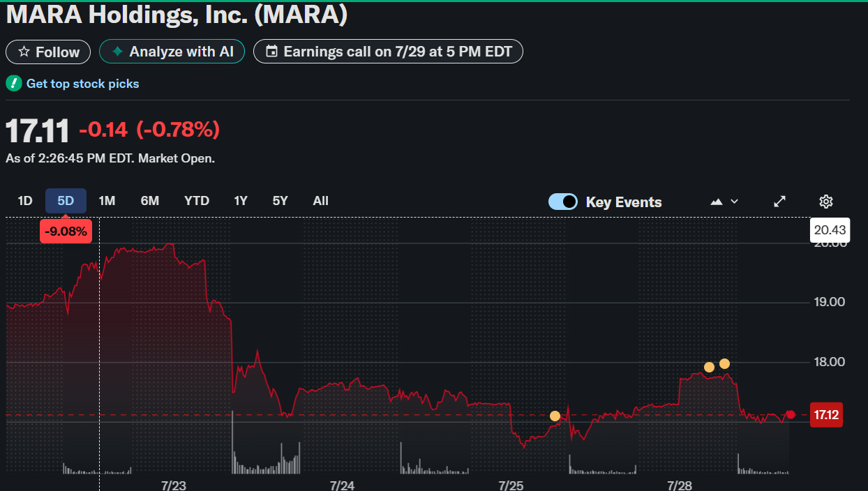
Task: Select the 1D chart range
Action: [x=25, y=201]
